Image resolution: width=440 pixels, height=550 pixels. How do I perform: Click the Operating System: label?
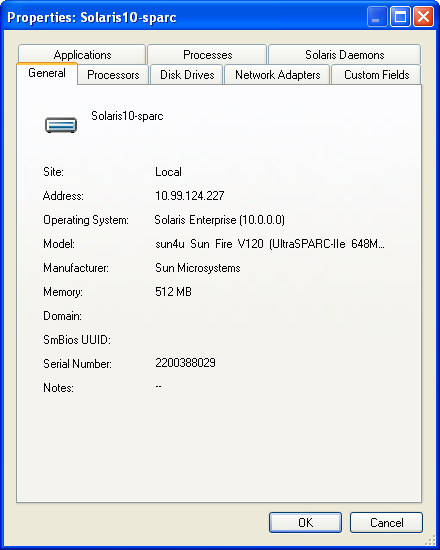(x=86, y=220)
